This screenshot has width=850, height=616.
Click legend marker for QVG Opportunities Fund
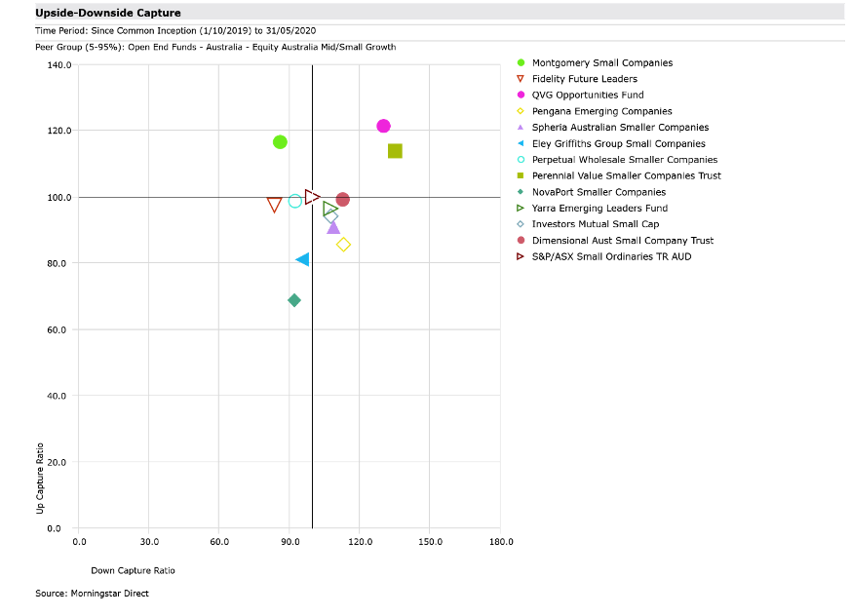[521, 95]
